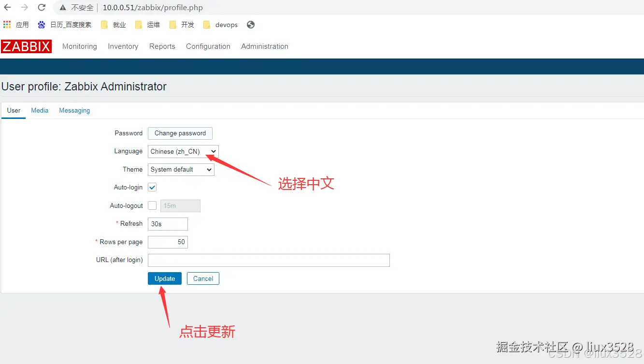644x364 pixels.
Task: Open the Theme dropdown
Action: click(x=181, y=169)
